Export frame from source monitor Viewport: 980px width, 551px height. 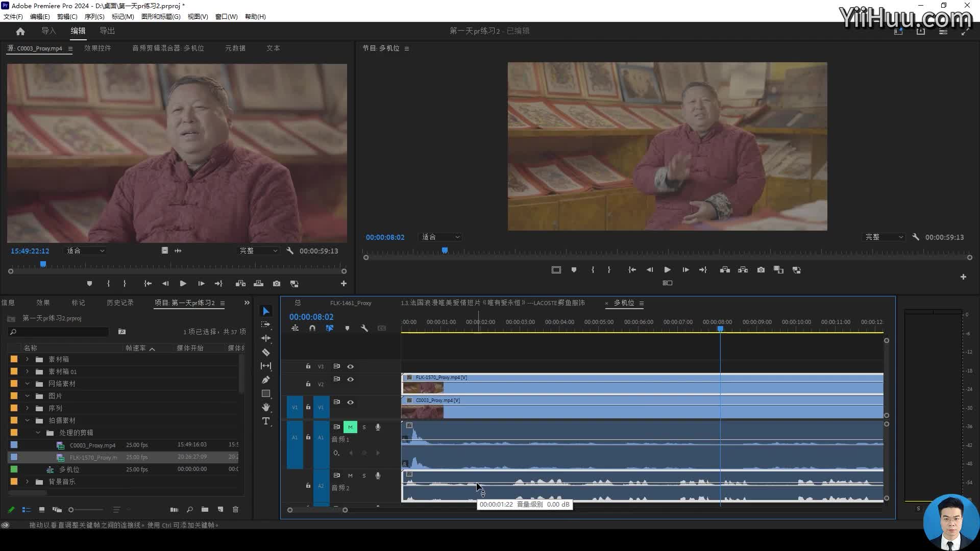(x=277, y=284)
